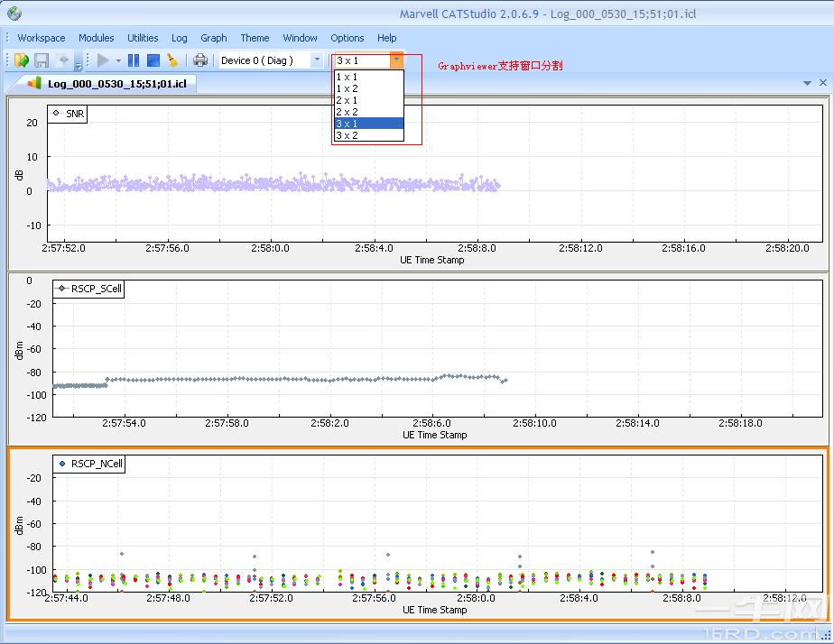Choose 2 x 2 layout from list
This screenshot has height=644, width=834.
pos(347,112)
